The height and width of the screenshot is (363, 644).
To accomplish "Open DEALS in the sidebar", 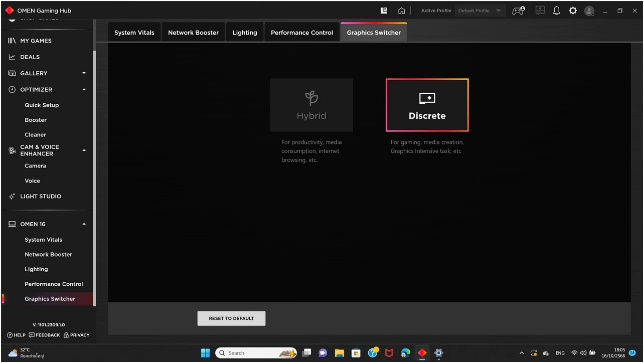I will pyautogui.click(x=30, y=57).
